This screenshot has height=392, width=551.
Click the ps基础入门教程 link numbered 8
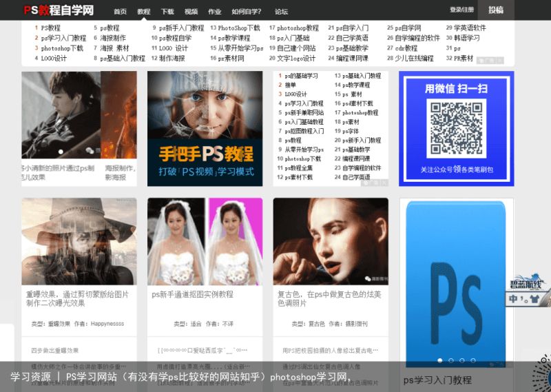pyautogui.click(x=123, y=59)
